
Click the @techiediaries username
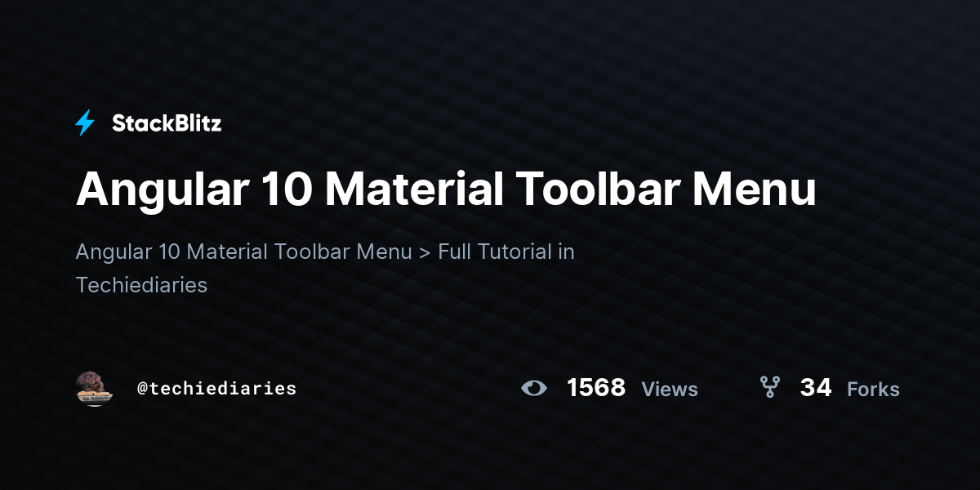point(216,388)
